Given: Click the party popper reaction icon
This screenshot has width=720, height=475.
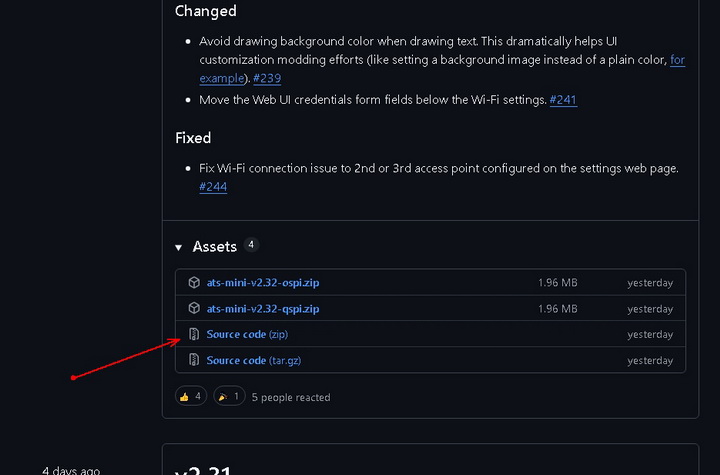Looking at the screenshot, I should point(223,397).
